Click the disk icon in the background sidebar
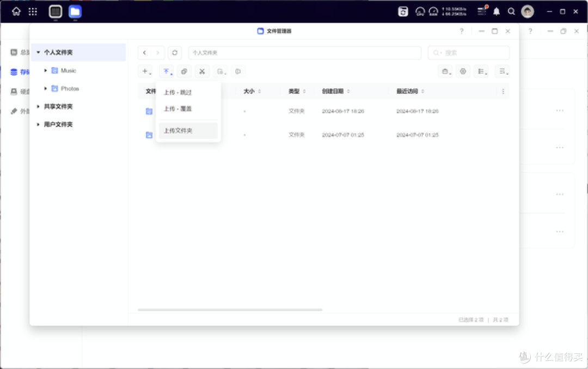Viewport: 588px width, 369px height. pos(14,91)
